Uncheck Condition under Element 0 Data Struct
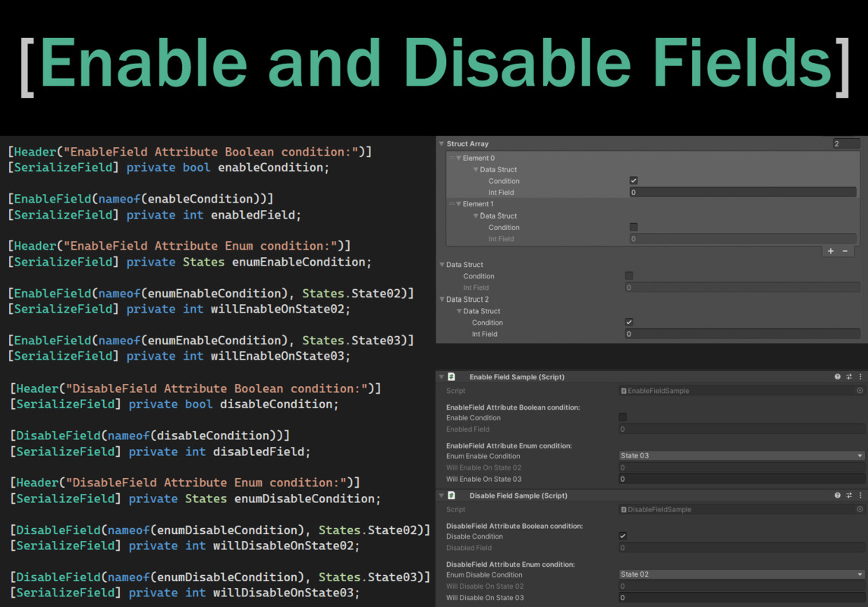Viewport: 868px width, 607px height. (x=634, y=181)
